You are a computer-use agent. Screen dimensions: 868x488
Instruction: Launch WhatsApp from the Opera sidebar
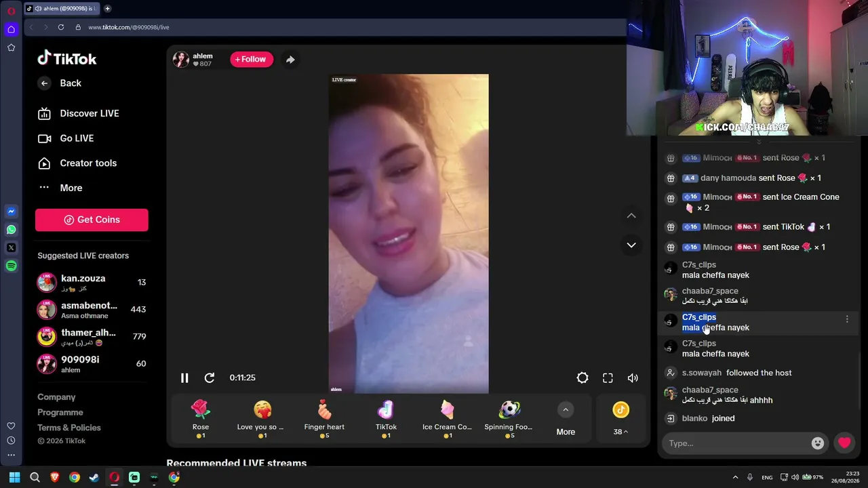tap(11, 230)
